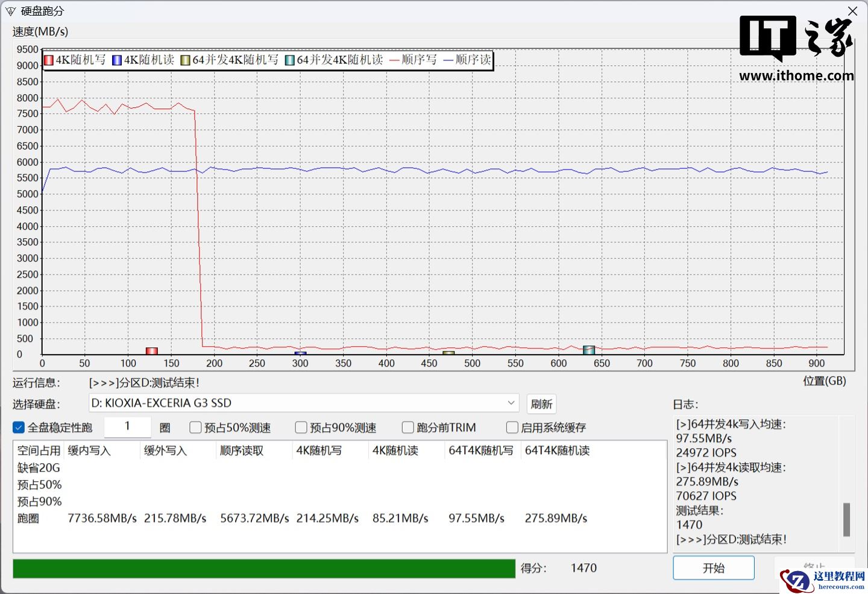The image size is (868, 594).
Task: Click the app icon in title bar
Action: point(10,11)
